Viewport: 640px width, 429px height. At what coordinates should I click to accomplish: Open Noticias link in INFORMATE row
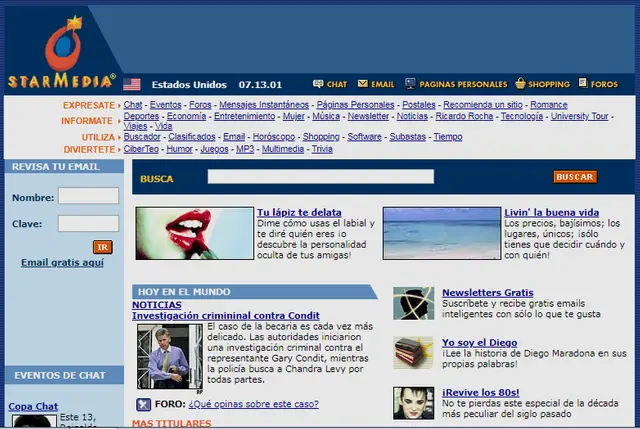[412, 116]
